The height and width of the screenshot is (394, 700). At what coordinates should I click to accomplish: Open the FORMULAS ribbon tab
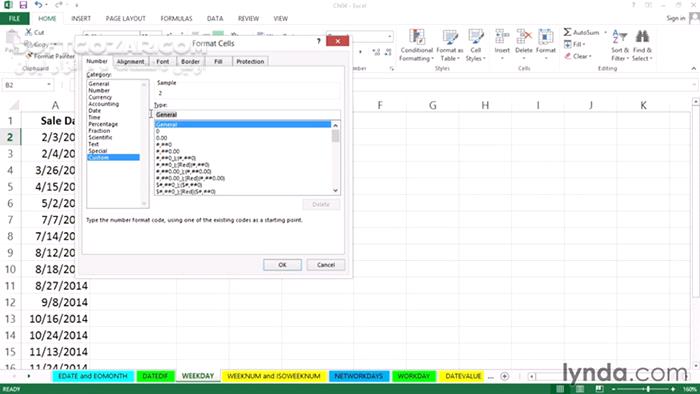point(176,18)
